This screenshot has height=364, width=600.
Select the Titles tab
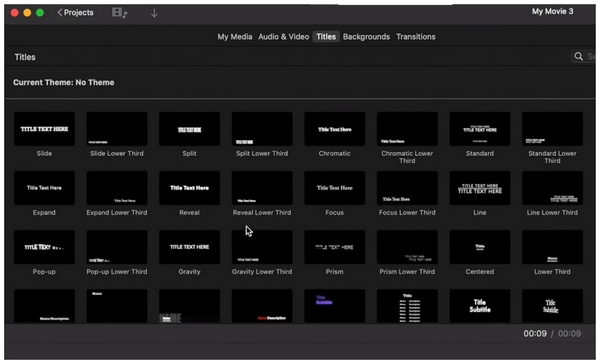pyautogui.click(x=326, y=37)
